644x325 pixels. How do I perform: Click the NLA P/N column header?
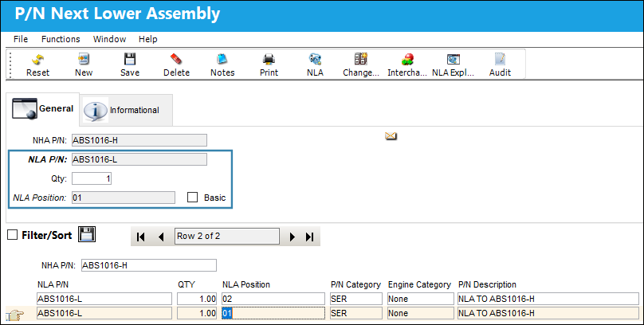[53, 285]
